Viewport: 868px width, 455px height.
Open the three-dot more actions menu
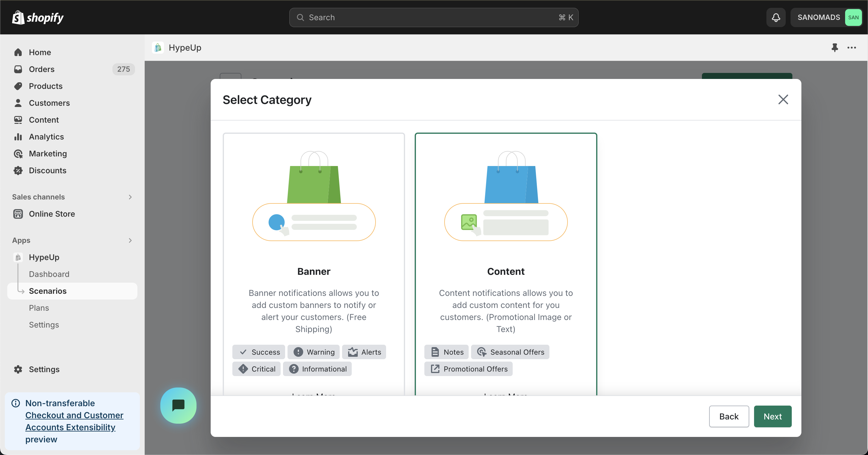tap(851, 48)
